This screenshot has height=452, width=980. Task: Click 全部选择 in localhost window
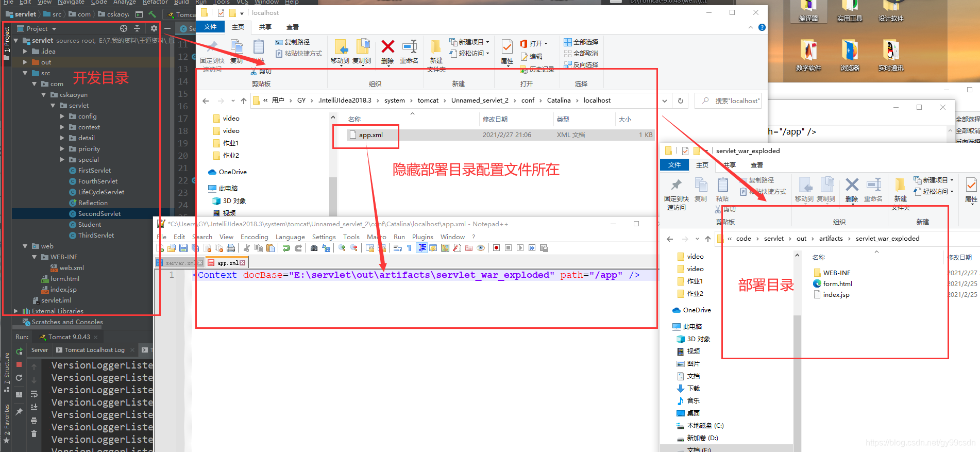581,42
